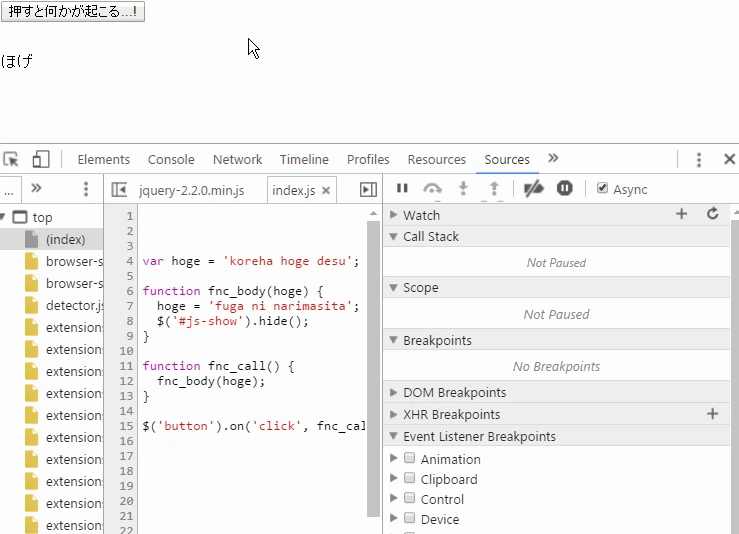Image resolution: width=739 pixels, height=534 pixels.
Task: Enable Clipboard event breakpoints checkbox
Action: coord(410,478)
